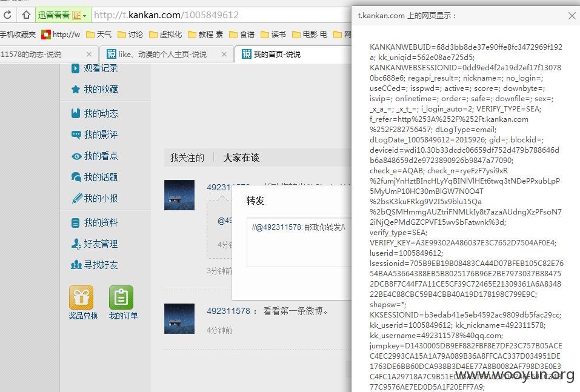Viewport: 580px width, 392px height.
Task: Click the 转发 dialog title
Action: pyautogui.click(x=255, y=201)
